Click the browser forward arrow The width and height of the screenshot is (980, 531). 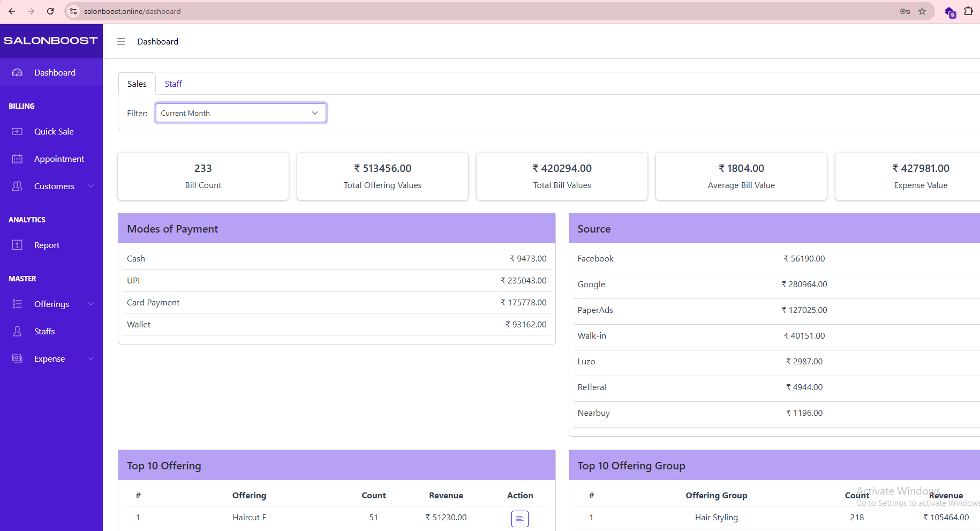pos(31,11)
